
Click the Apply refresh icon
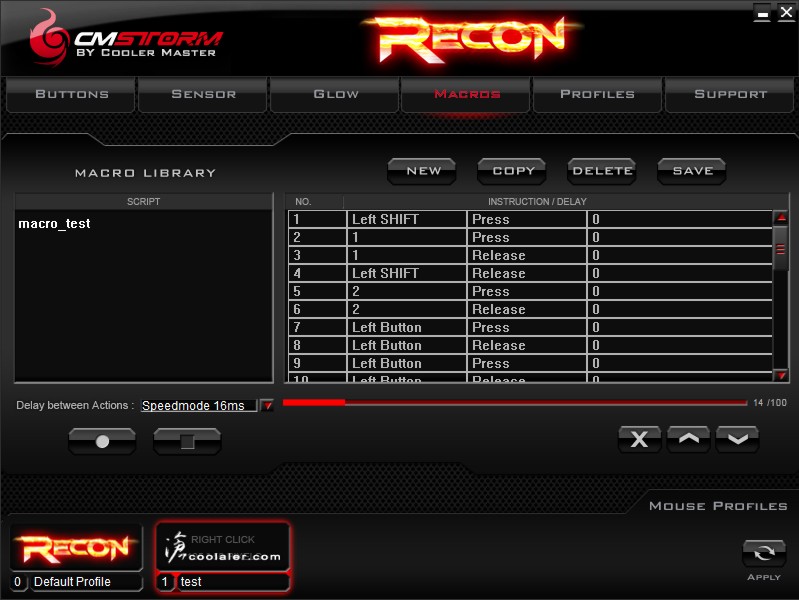click(763, 553)
